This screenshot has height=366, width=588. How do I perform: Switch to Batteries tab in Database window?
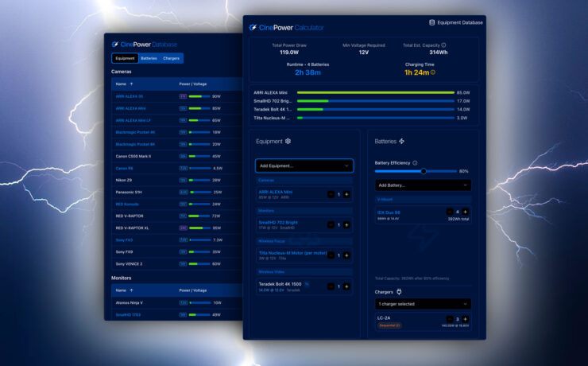click(x=149, y=58)
